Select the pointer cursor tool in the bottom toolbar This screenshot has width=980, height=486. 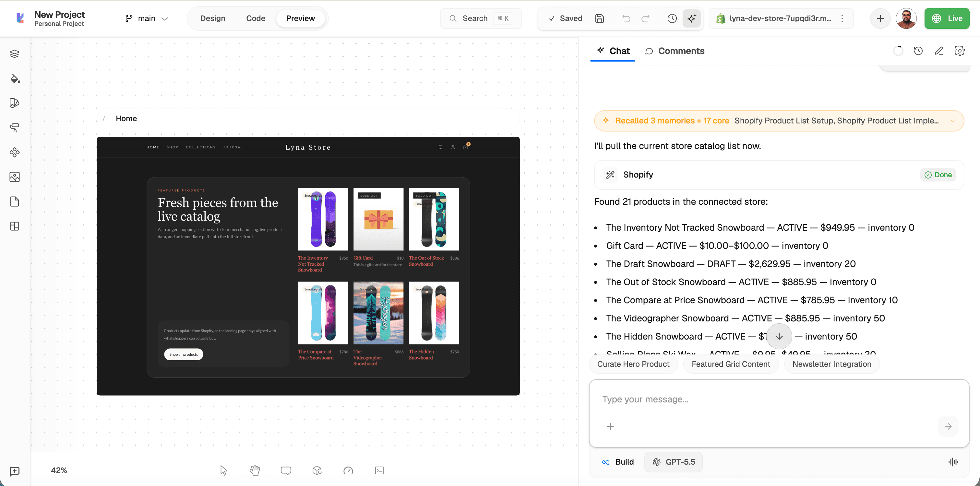(224, 470)
